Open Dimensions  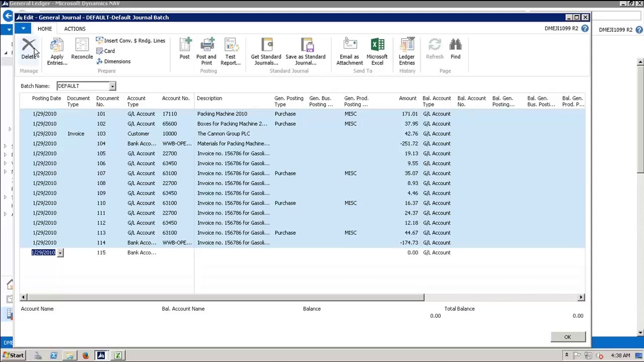pyautogui.click(x=113, y=61)
